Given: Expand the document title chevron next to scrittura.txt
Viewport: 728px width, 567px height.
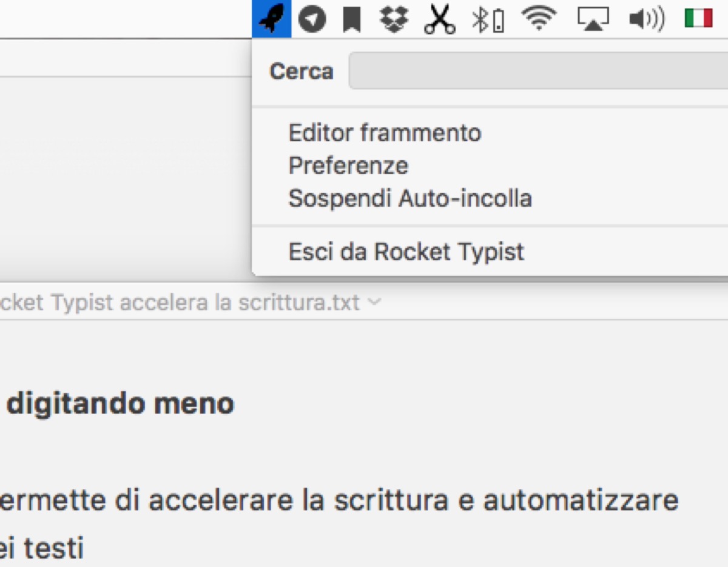Looking at the screenshot, I should coord(375,301).
